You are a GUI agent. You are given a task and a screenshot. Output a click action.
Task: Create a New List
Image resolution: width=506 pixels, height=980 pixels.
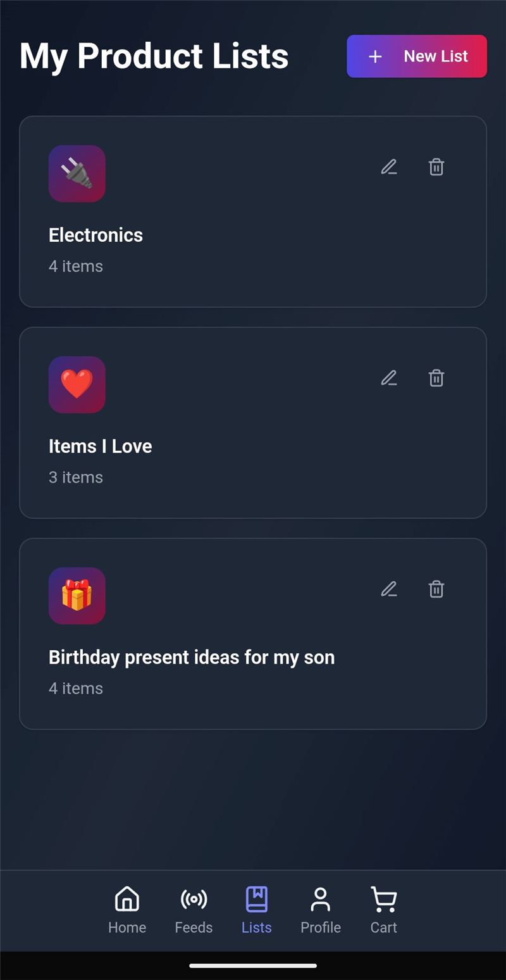[x=417, y=56]
